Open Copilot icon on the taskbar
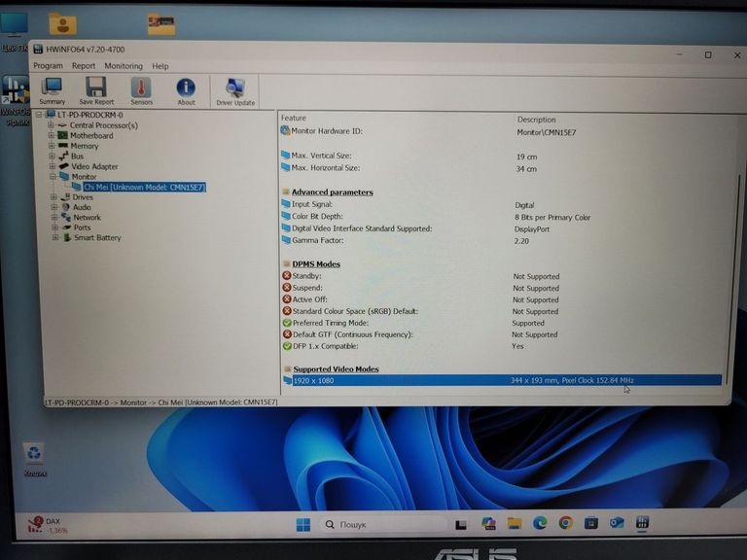The image size is (747, 560). point(488,524)
